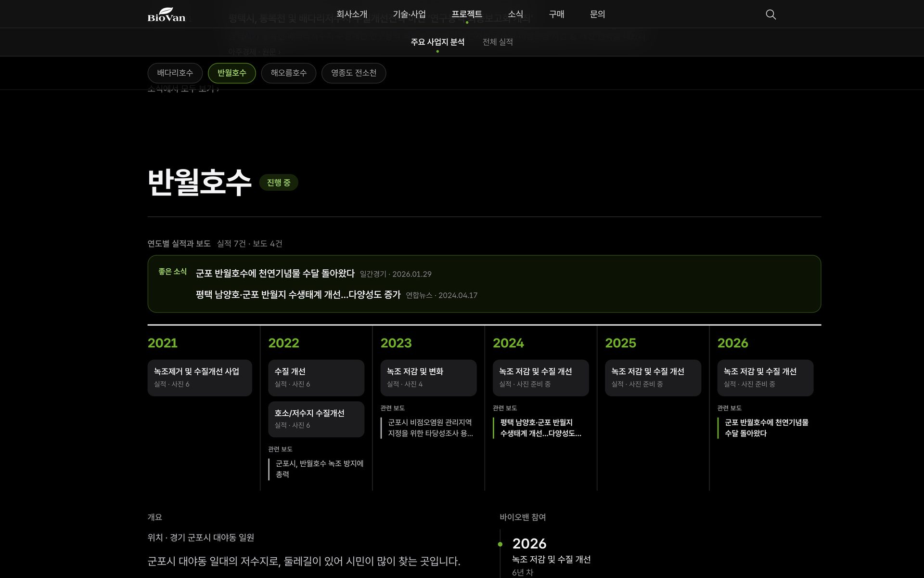The height and width of the screenshot is (578, 924).
Task: Open 2024 card 녹조 저감 및 수질 개선
Action: (x=540, y=378)
